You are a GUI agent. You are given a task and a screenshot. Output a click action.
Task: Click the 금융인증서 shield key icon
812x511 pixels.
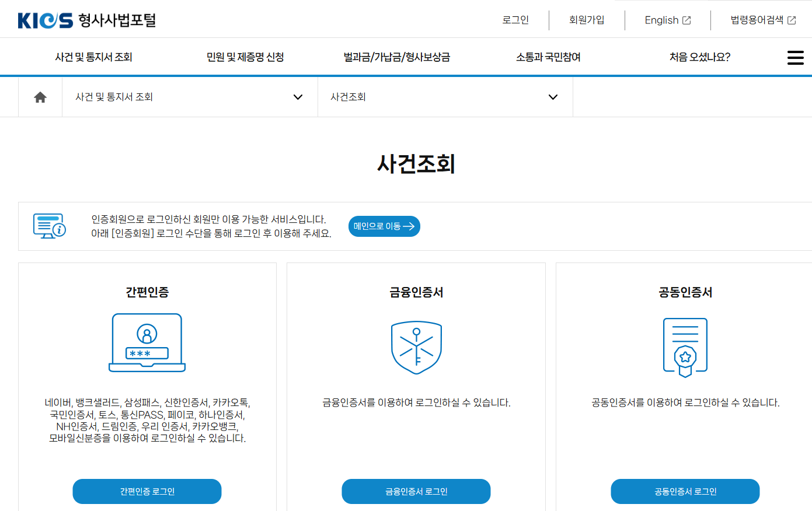pos(416,346)
